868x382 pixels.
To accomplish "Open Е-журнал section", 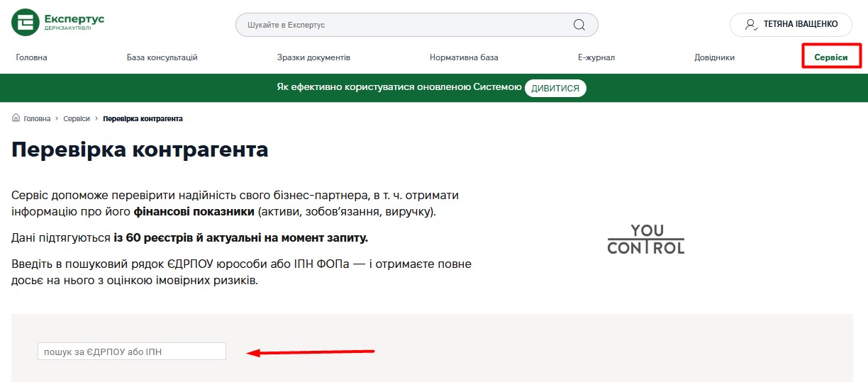I will tap(596, 57).
